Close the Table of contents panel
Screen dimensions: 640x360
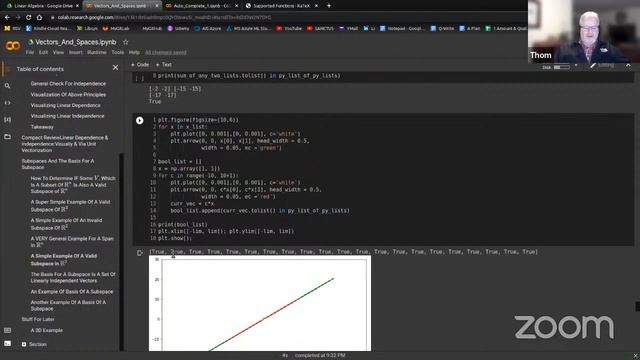pos(116,67)
